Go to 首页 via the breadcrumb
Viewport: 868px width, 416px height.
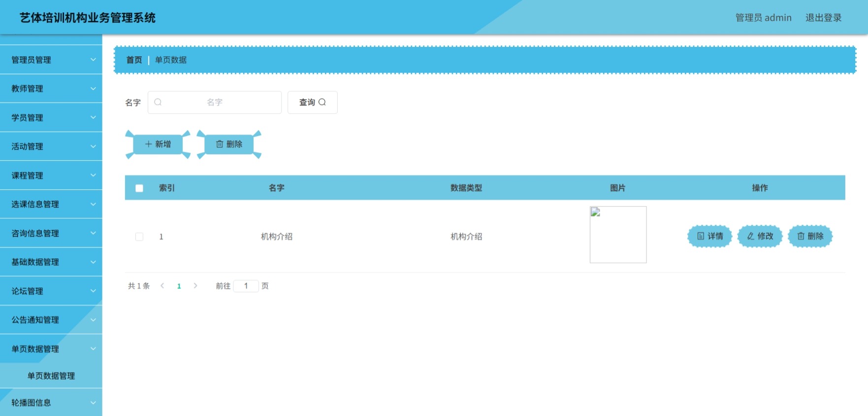134,60
